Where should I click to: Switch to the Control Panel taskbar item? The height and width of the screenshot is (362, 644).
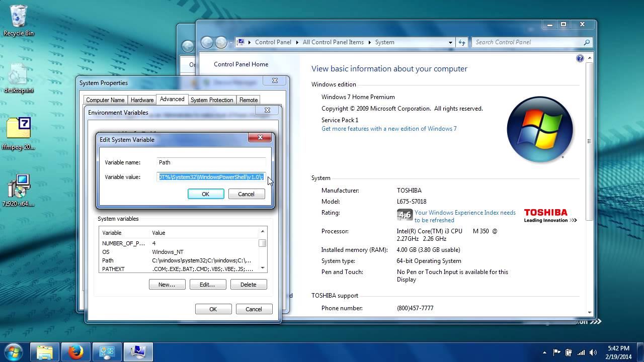tap(107, 352)
